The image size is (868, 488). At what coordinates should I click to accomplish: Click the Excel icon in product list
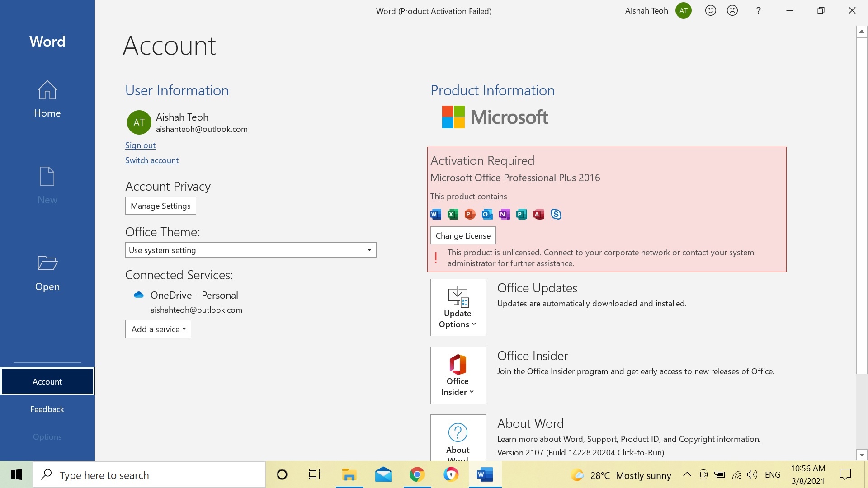[453, 214]
